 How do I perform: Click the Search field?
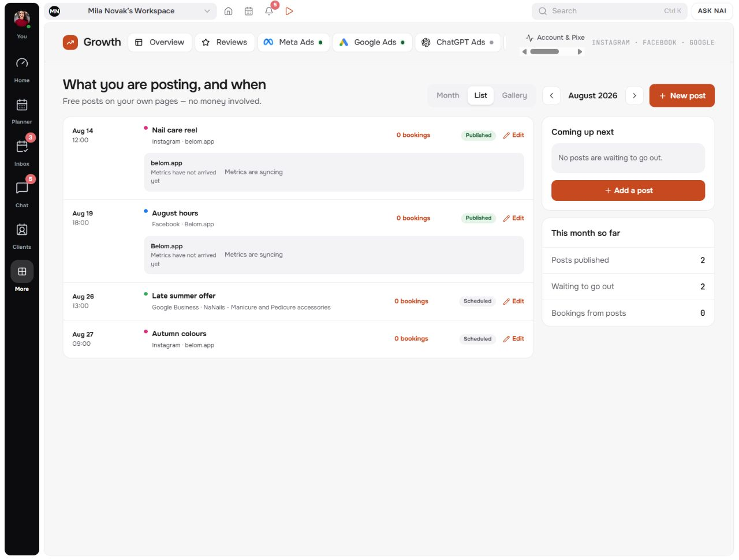click(610, 11)
